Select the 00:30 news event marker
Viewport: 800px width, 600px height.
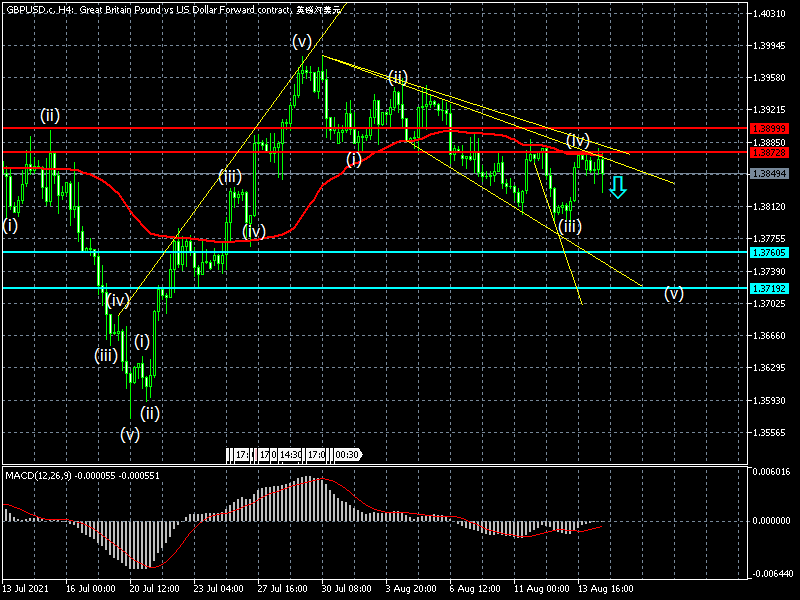pyautogui.click(x=346, y=455)
